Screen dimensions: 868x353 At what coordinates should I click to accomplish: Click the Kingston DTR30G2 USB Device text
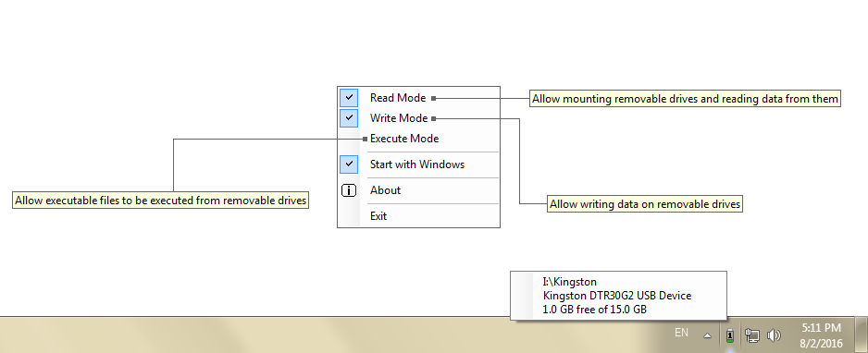click(x=617, y=296)
